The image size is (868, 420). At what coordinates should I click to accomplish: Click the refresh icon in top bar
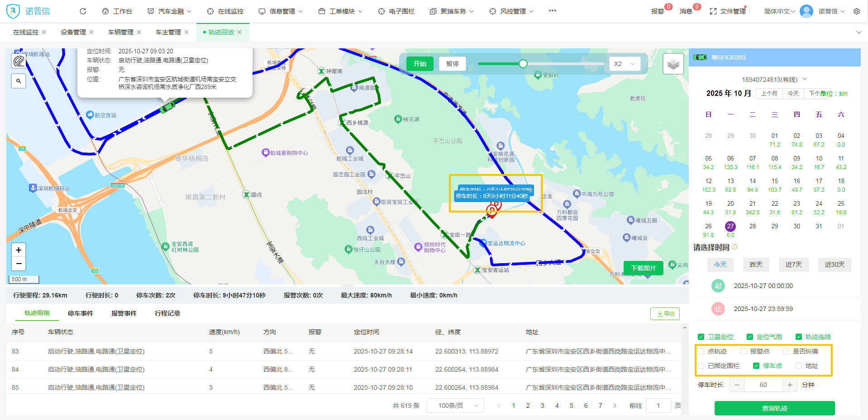point(82,11)
